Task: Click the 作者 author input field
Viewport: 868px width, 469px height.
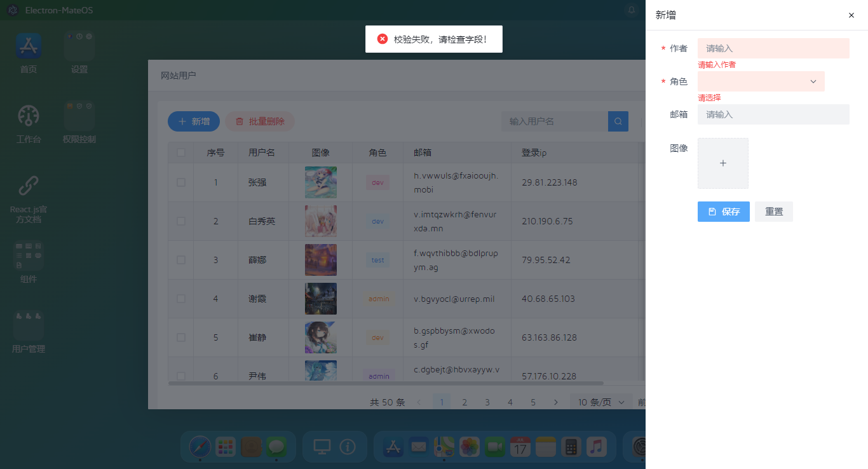Action: coord(773,48)
